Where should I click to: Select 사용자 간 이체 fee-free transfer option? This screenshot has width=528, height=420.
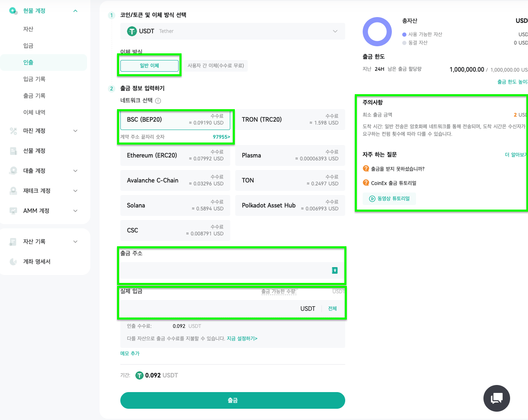216,66
